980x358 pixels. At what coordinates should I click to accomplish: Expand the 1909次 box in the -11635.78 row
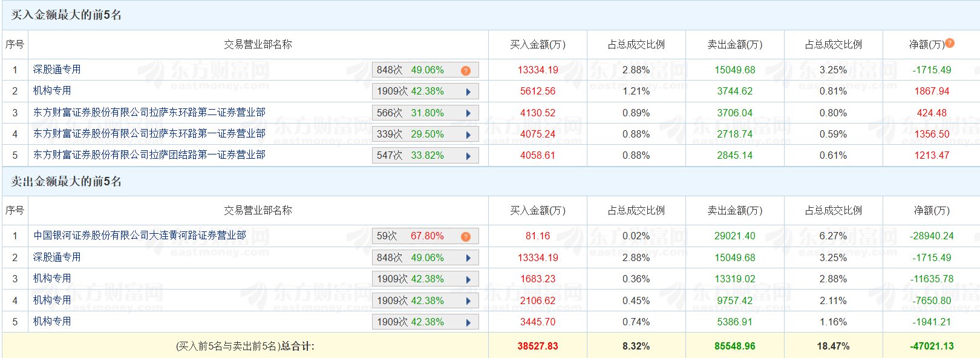click(x=468, y=279)
